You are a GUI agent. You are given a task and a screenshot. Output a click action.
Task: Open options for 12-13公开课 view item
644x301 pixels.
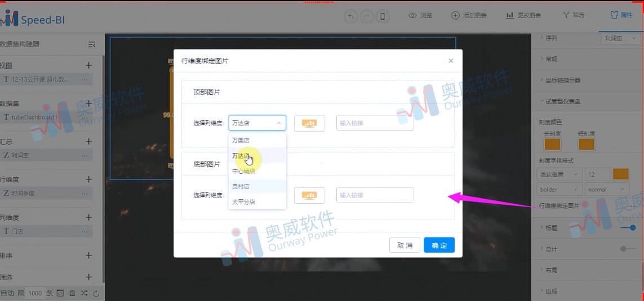click(85, 79)
